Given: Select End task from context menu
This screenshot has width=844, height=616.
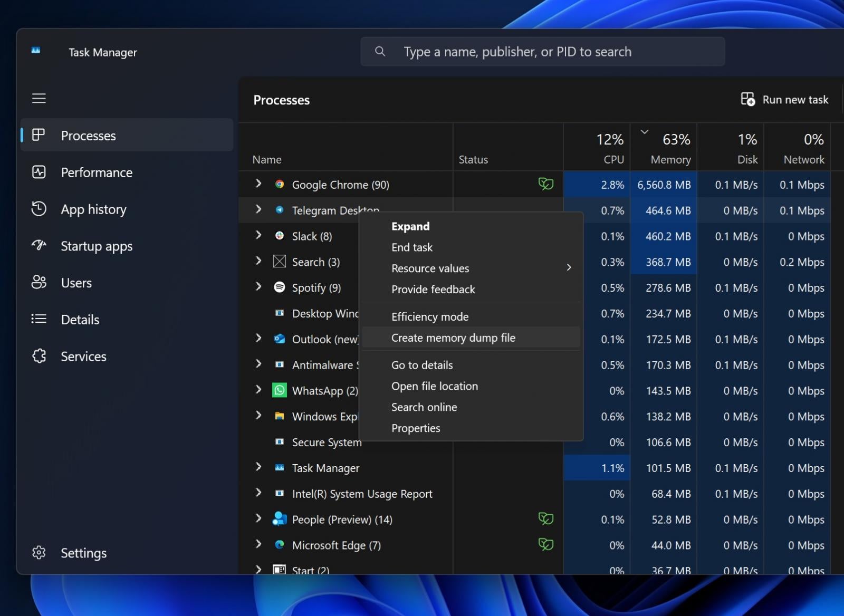Looking at the screenshot, I should click(x=411, y=247).
